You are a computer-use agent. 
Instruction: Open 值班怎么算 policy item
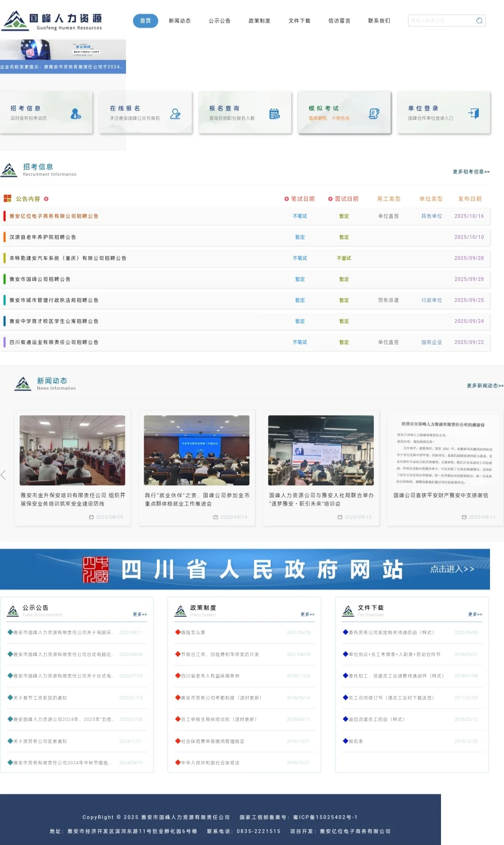[x=193, y=632]
